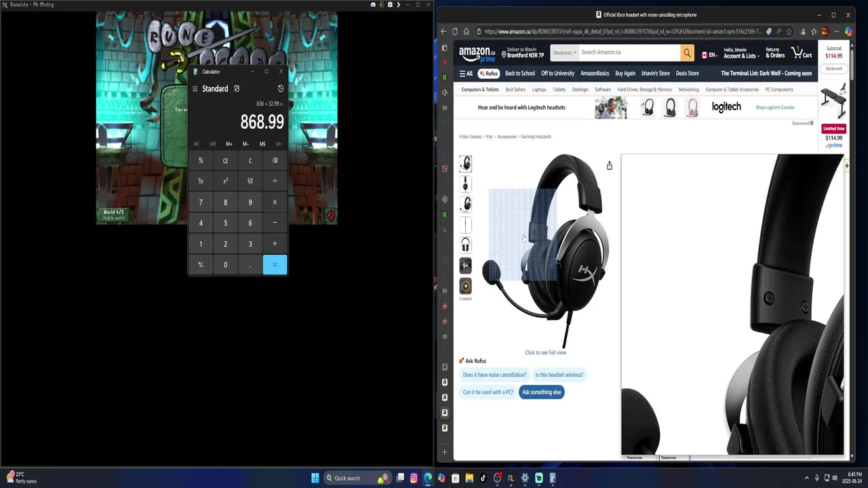The width and height of the screenshot is (868, 488).
Task: Select the Best Sellers subcategory tab
Action: [x=515, y=89]
